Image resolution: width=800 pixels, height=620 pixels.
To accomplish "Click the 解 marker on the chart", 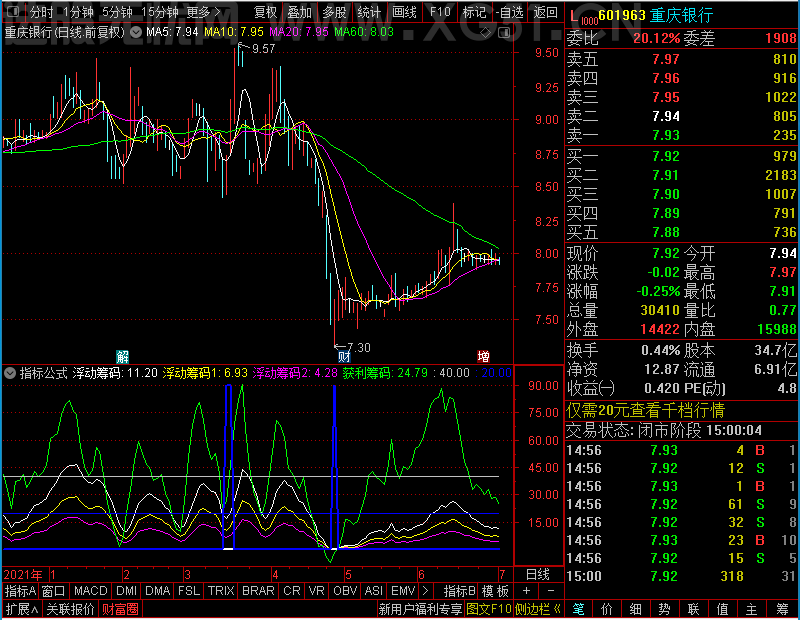I will pyautogui.click(x=122, y=356).
